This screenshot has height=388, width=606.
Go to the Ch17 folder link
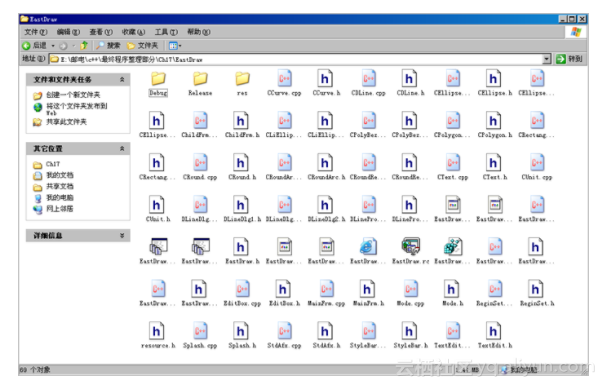pos(53,164)
